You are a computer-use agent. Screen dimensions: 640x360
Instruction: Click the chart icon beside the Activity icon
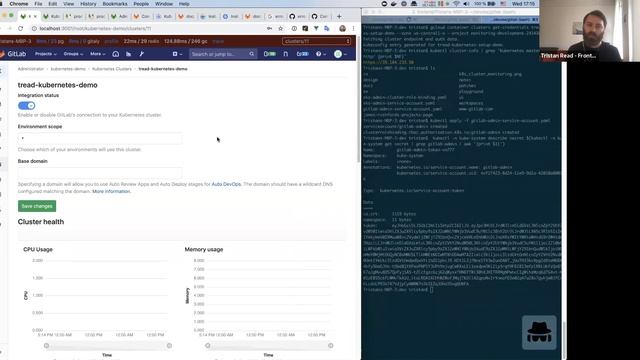tap(129, 54)
